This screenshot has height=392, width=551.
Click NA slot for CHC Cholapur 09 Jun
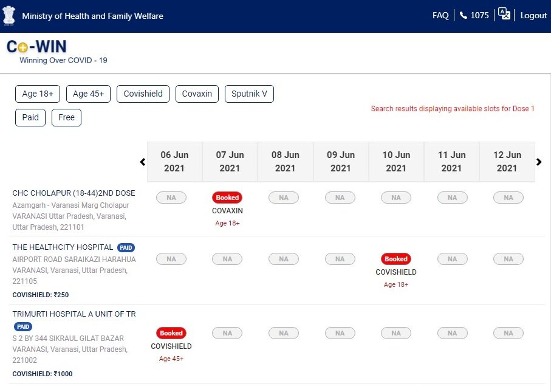click(x=340, y=198)
